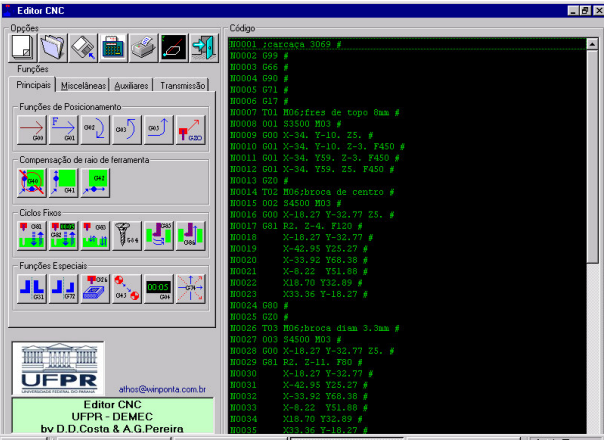Click line N0011 G01 X-34. Y59. Z-3.
608x443 pixels.
pos(408,158)
